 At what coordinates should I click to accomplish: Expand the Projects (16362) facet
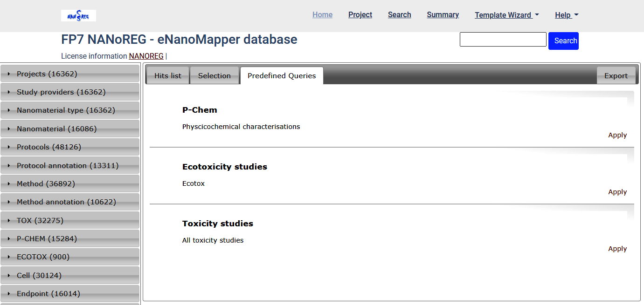coord(47,74)
